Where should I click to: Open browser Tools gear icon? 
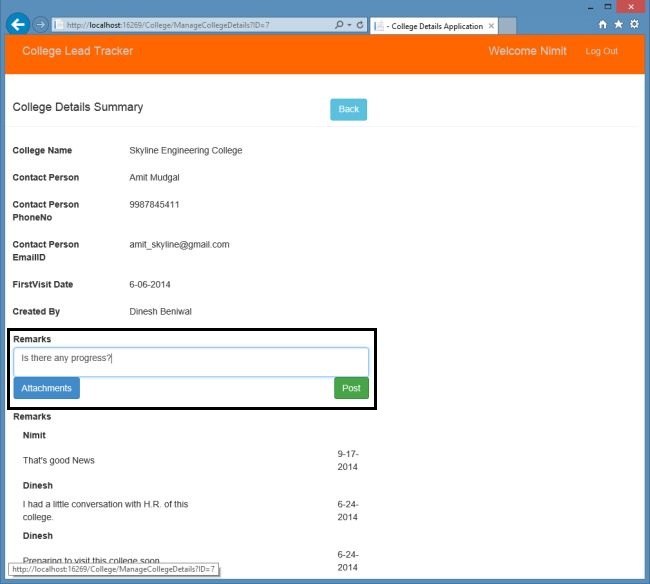coord(634,24)
